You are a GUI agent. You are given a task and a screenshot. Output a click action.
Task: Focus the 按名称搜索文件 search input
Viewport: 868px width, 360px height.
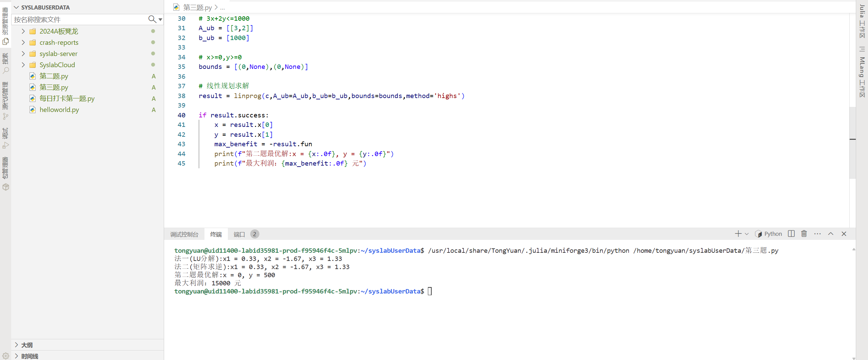pos(80,19)
